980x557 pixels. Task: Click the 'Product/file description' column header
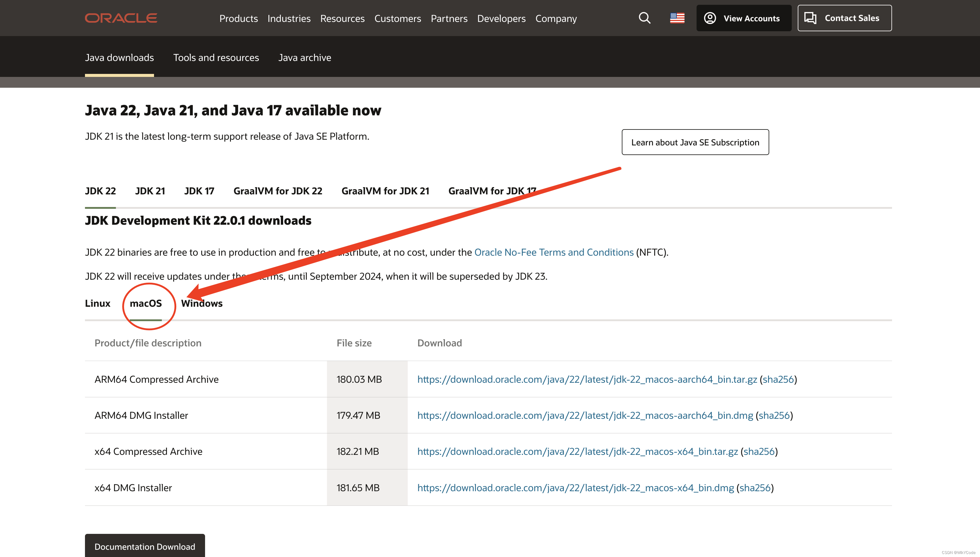point(148,343)
